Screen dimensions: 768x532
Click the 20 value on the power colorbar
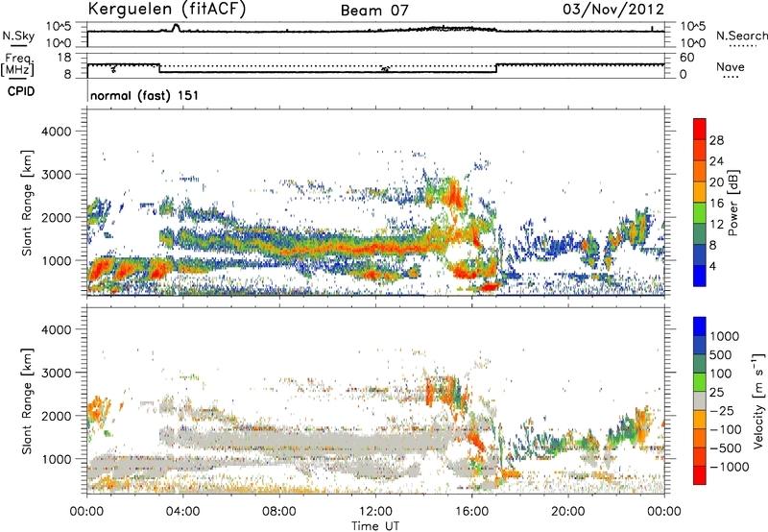click(716, 182)
